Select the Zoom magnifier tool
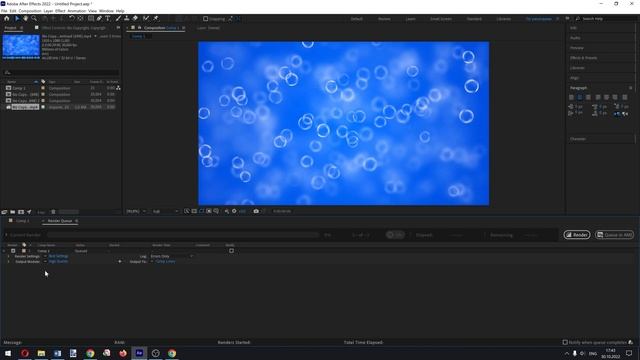 tap(34, 18)
